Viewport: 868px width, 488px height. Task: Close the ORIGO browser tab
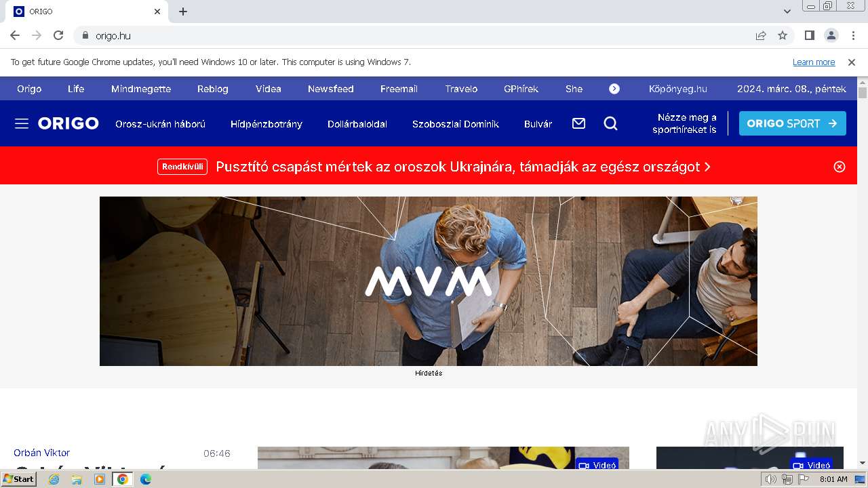(x=157, y=12)
